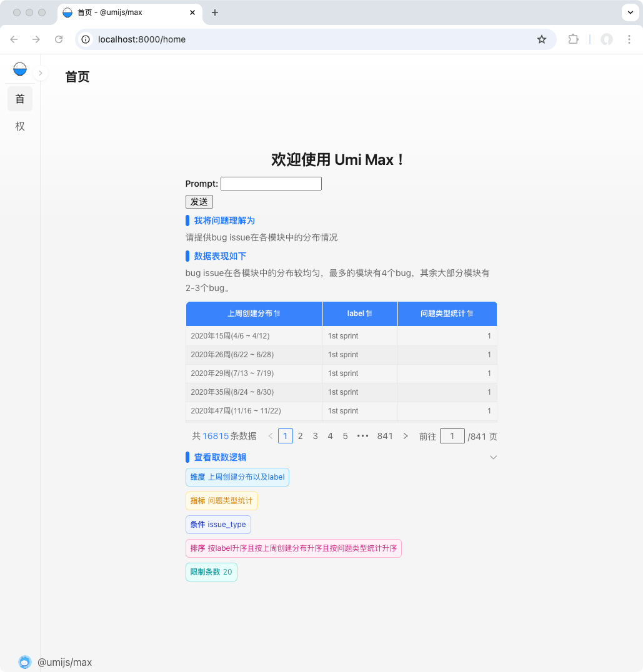
Task: Click the sort icon in 问题类型统计 column header
Action: click(470, 314)
